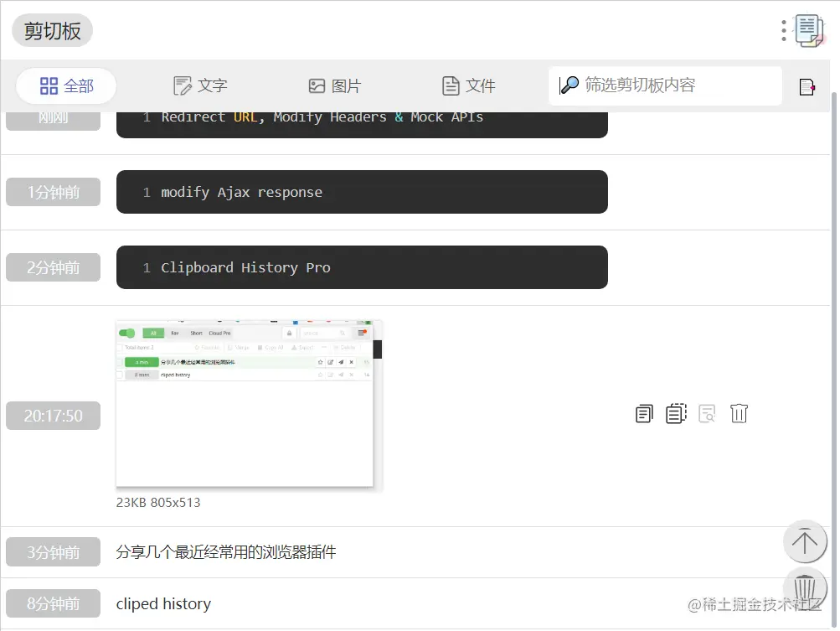Click the multi-copy icon for image clip
The height and width of the screenshot is (631, 840).
click(676, 413)
